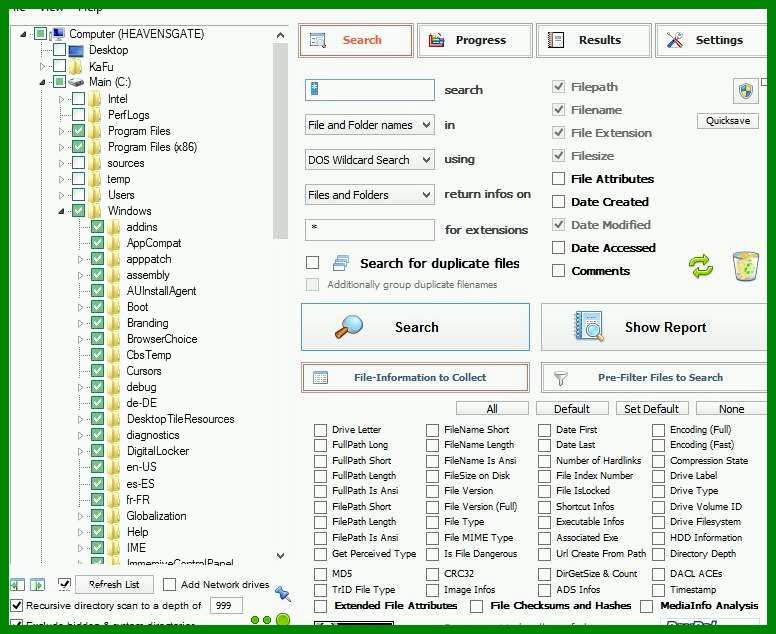Click the Progress tab chart icon
The height and width of the screenshot is (634, 776).
[436, 40]
